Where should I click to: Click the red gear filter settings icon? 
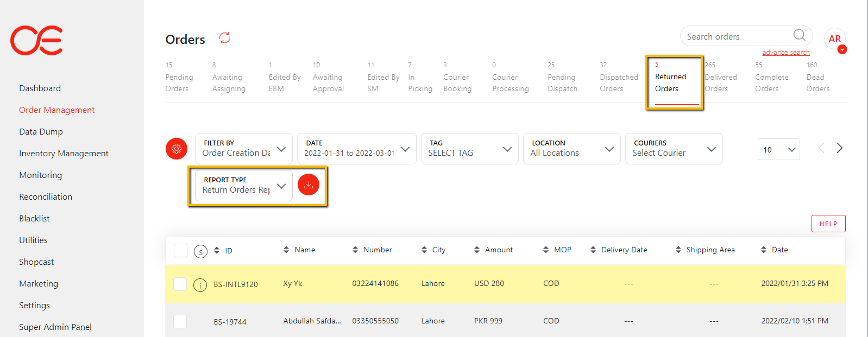click(177, 149)
